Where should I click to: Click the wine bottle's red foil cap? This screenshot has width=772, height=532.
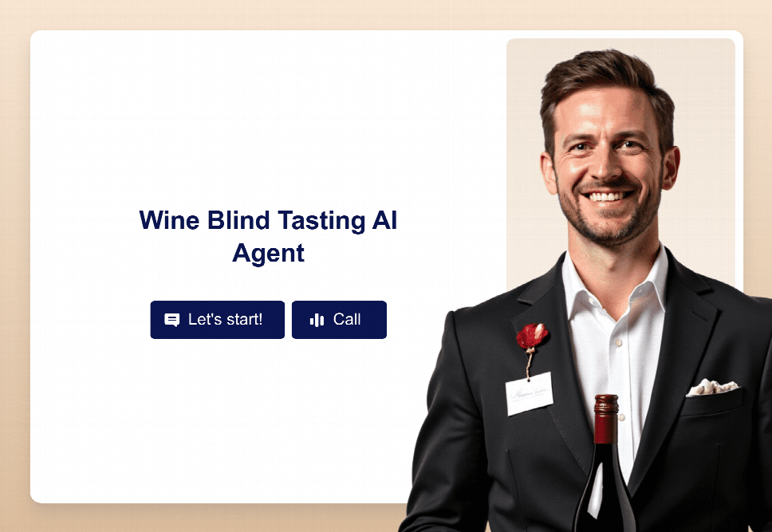pyautogui.click(x=606, y=419)
